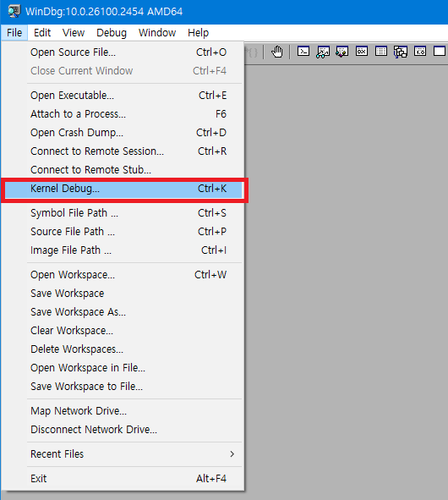Select Delete Workspaces entry
Viewport: 448px width, 500px height.
point(123,349)
